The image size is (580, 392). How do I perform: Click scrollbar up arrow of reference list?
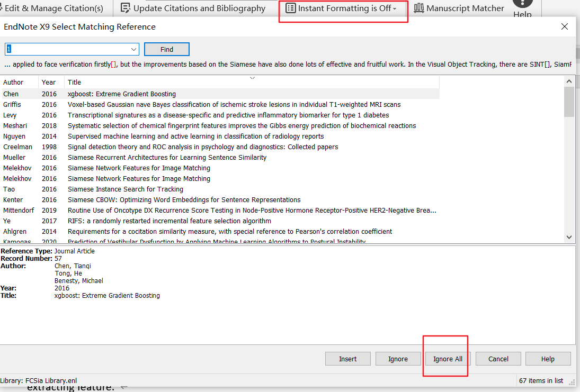click(569, 81)
